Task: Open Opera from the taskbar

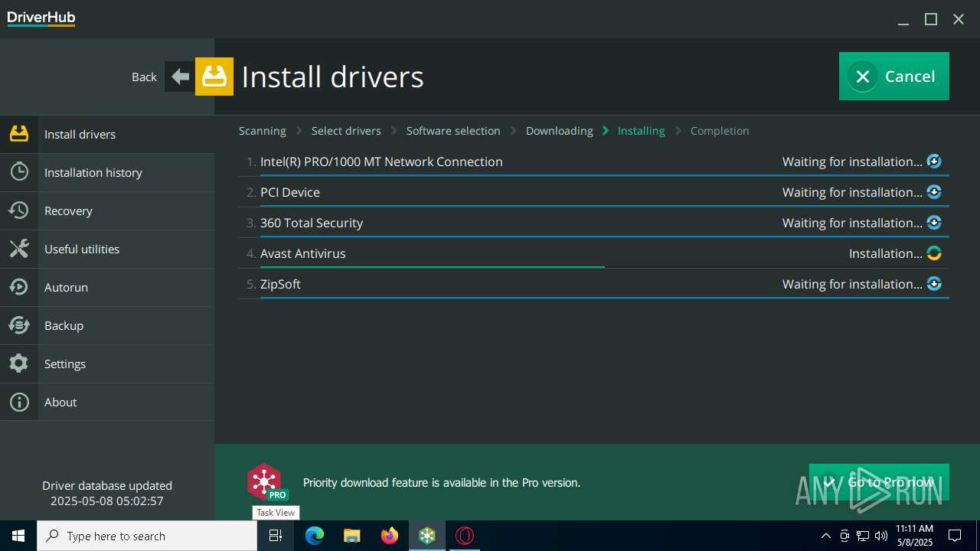Action: (465, 536)
